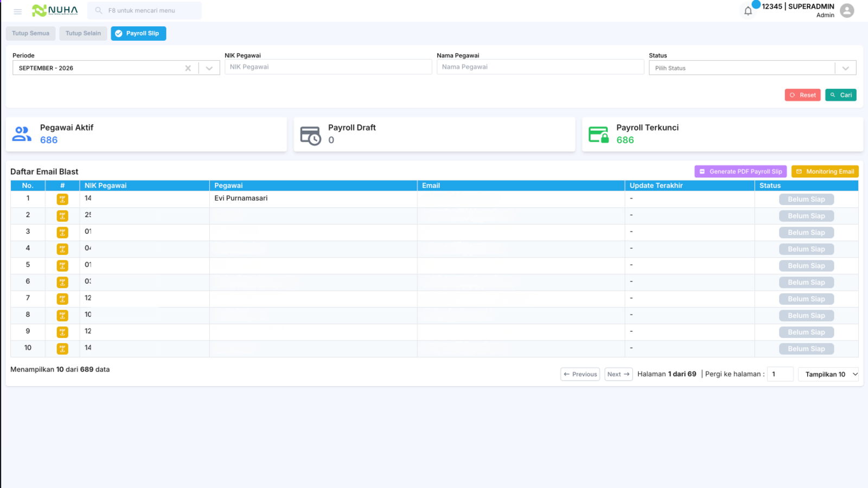Click the Payroll Draft card icon
This screenshot has width=868, height=488.
coord(311,136)
